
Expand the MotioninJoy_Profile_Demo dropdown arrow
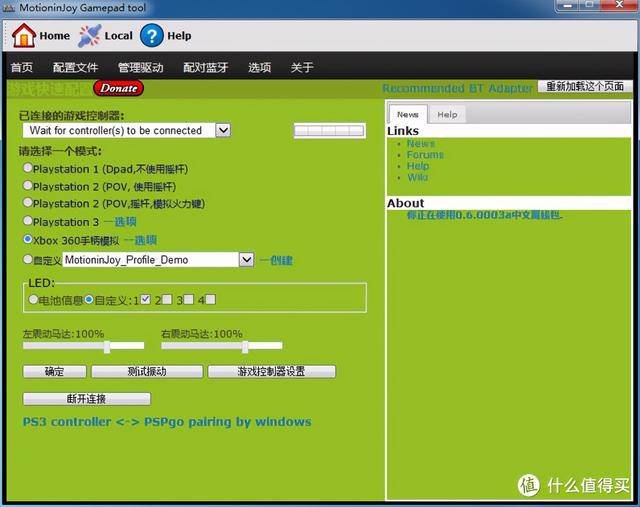[x=246, y=260]
